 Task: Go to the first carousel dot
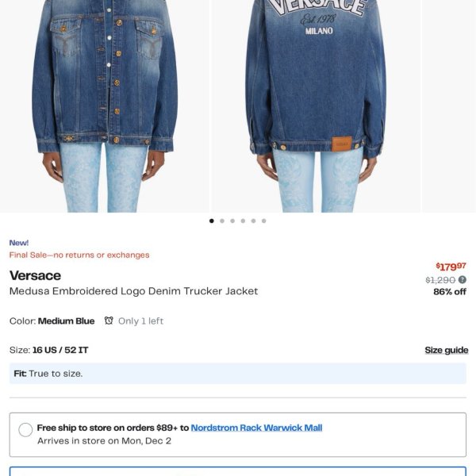pyautogui.click(x=212, y=221)
